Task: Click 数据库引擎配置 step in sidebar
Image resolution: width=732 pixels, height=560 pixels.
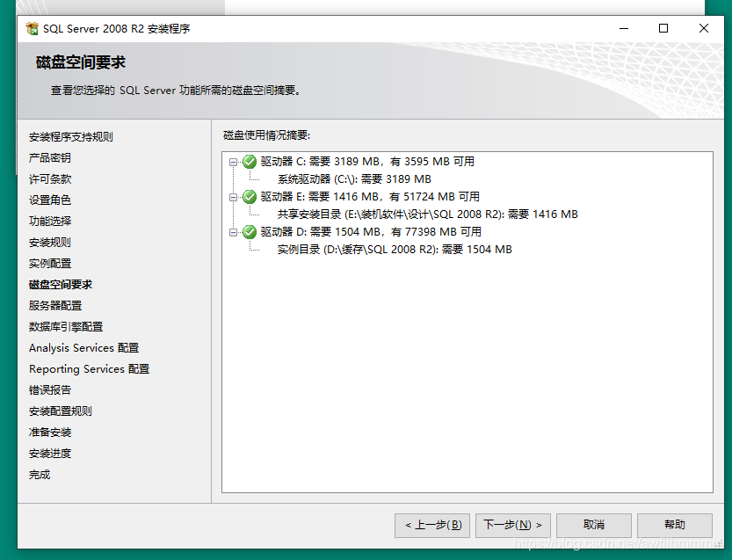Action: (66, 326)
